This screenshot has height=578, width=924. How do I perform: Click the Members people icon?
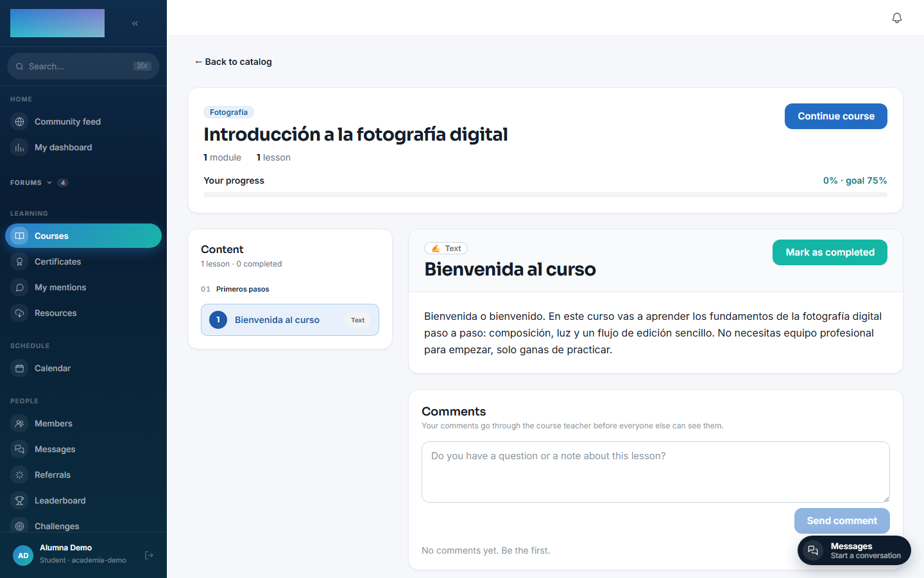(20, 423)
